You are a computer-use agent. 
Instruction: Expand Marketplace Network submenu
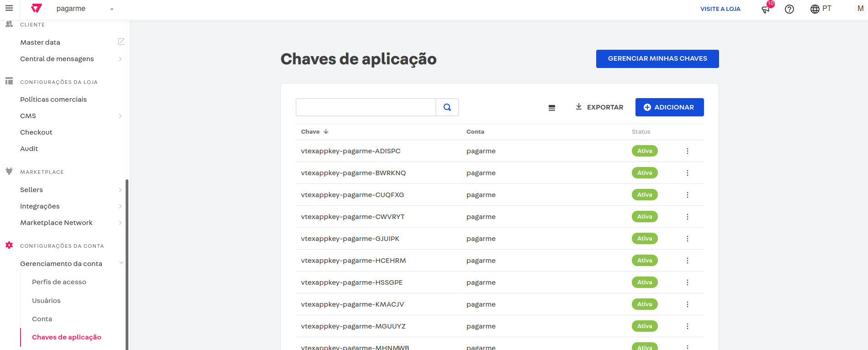tap(120, 223)
